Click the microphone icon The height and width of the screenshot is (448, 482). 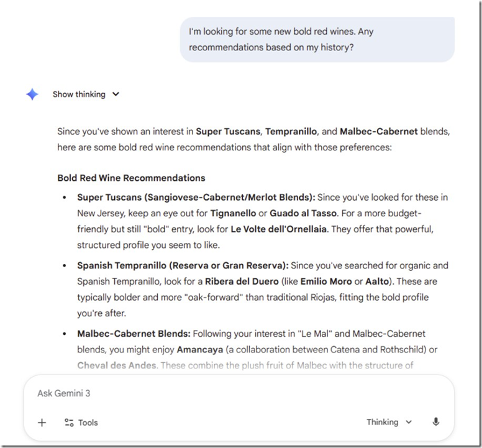(435, 422)
